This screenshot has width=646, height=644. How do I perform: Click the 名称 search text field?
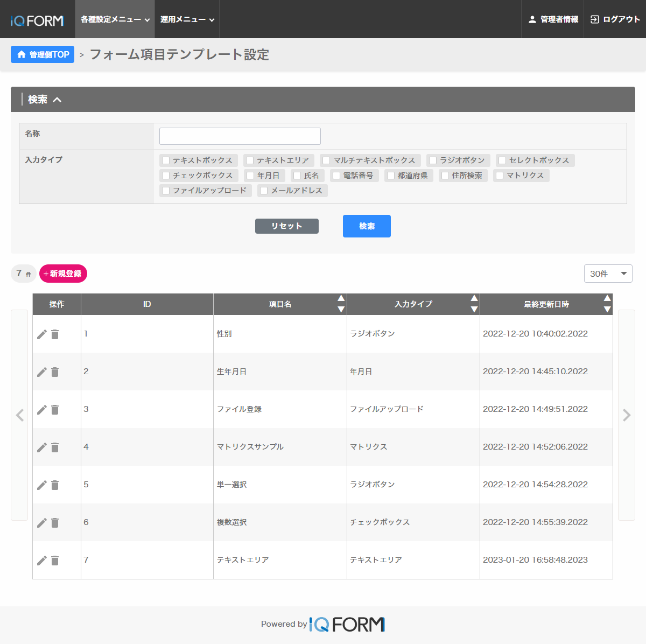pyautogui.click(x=240, y=136)
